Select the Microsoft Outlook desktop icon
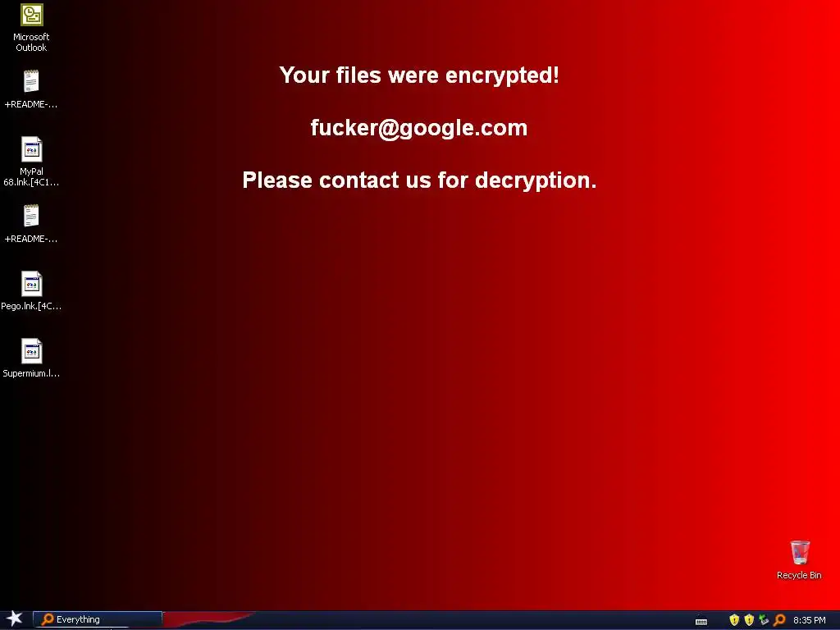 click(31, 28)
